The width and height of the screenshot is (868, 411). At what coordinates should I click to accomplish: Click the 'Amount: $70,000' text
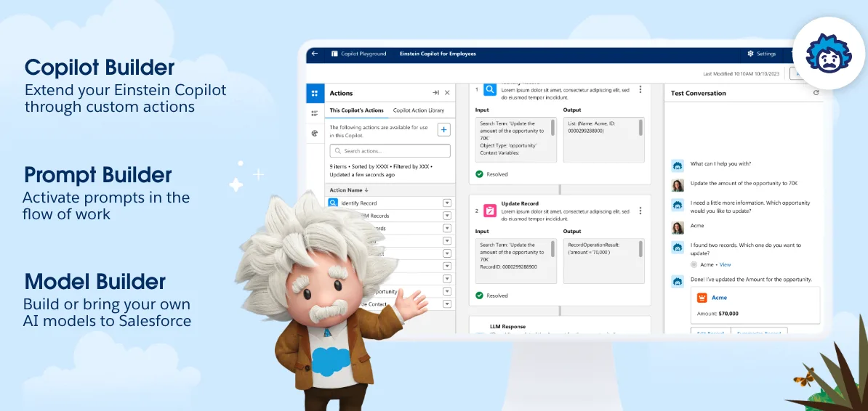(x=718, y=313)
